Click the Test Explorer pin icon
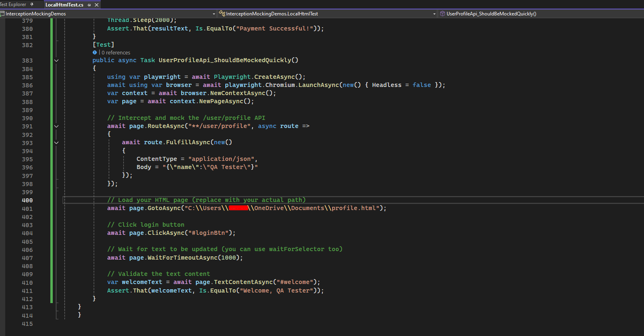The height and width of the screenshot is (336, 644). click(x=32, y=4)
